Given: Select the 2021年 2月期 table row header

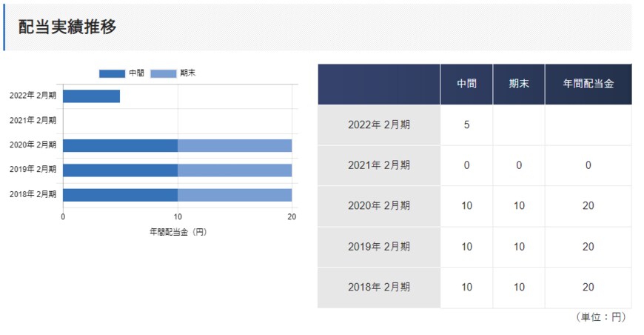Looking at the screenshot, I should (x=379, y=165).
